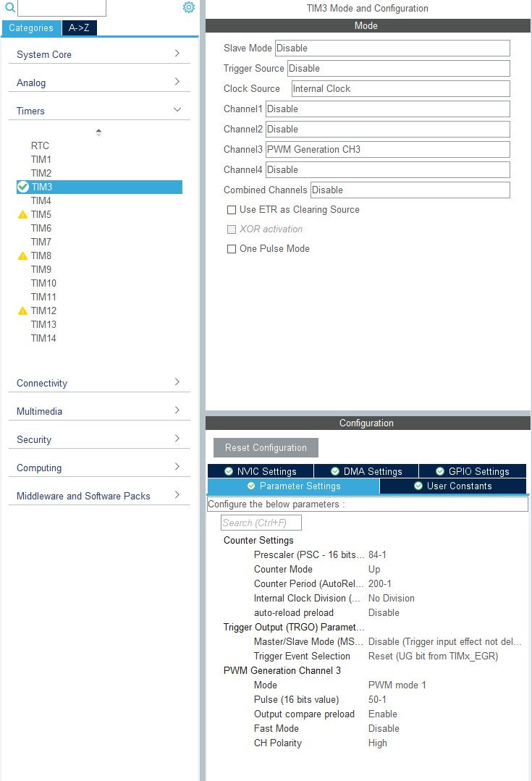Select TIM14 in the Timers list
The width and height of the screenshot is (532, 781).
tap(43, 338)
